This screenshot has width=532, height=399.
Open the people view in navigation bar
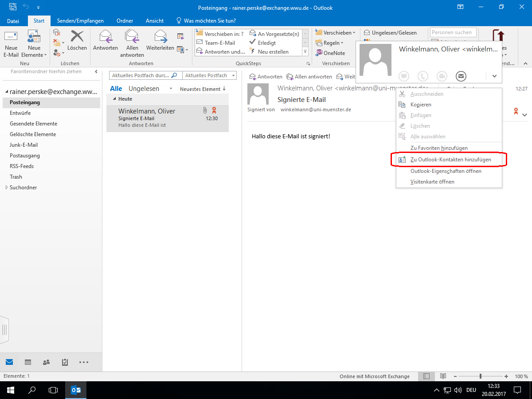coord(47,362)
